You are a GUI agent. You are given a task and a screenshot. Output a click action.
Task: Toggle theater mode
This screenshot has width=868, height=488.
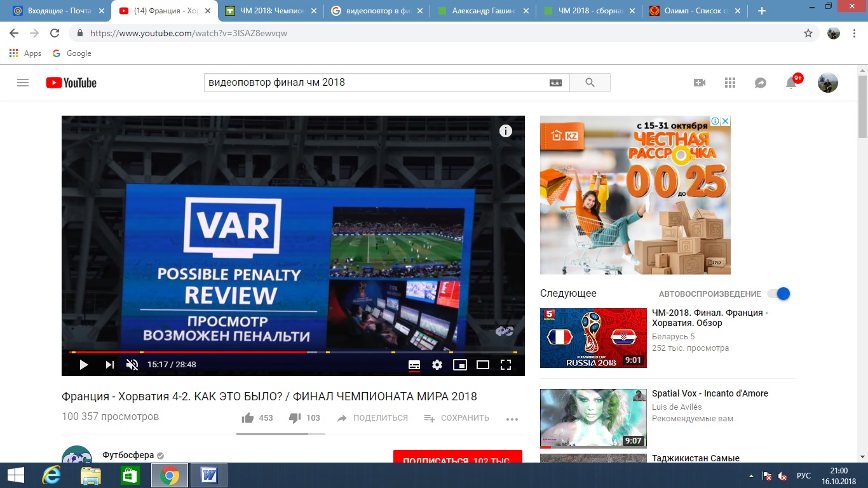tap(483, 365)
